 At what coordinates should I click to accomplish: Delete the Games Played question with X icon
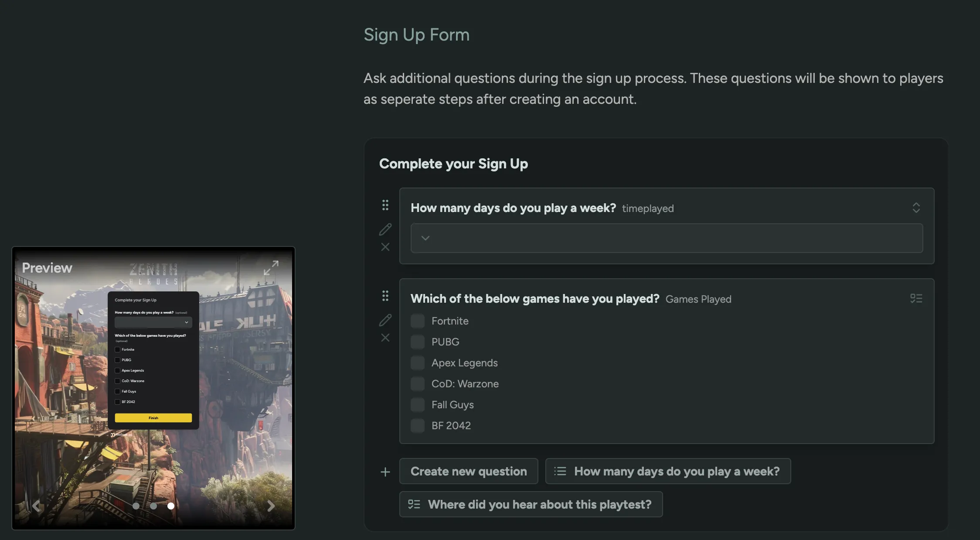[x=385, y=338]
